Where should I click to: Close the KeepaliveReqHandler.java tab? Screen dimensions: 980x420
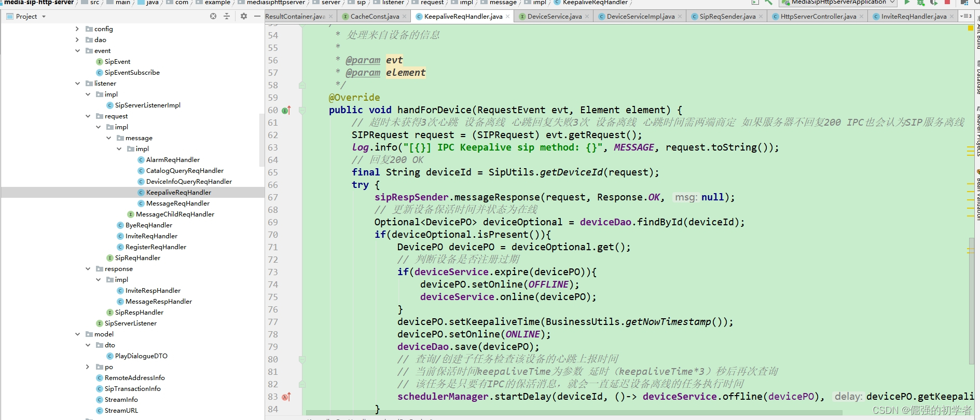coord(507,17)
